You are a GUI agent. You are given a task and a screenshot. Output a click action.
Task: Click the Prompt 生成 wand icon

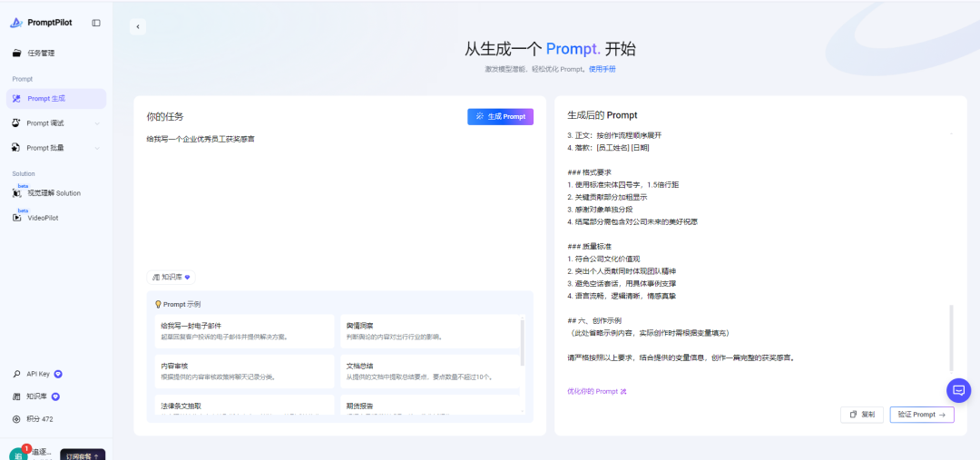pyautogui.click(x=17, y=99)
